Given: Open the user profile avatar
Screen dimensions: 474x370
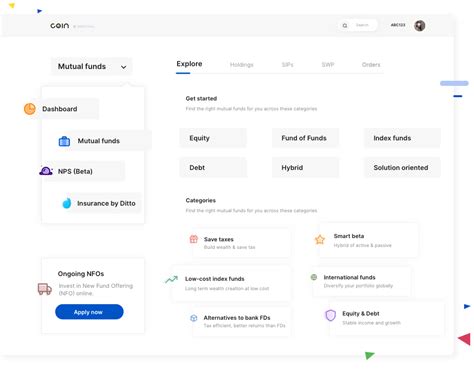Looking at the screenshot, I should click(x=419, y=25).
